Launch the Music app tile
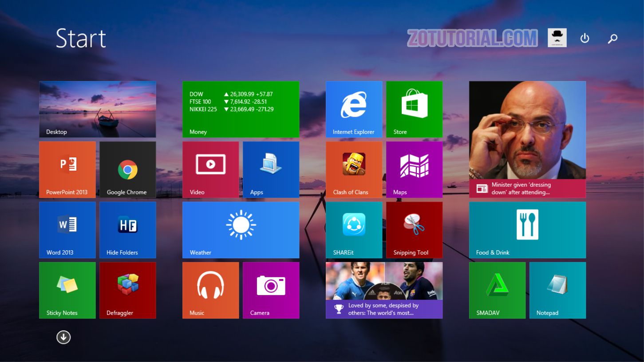 [211, 290]
